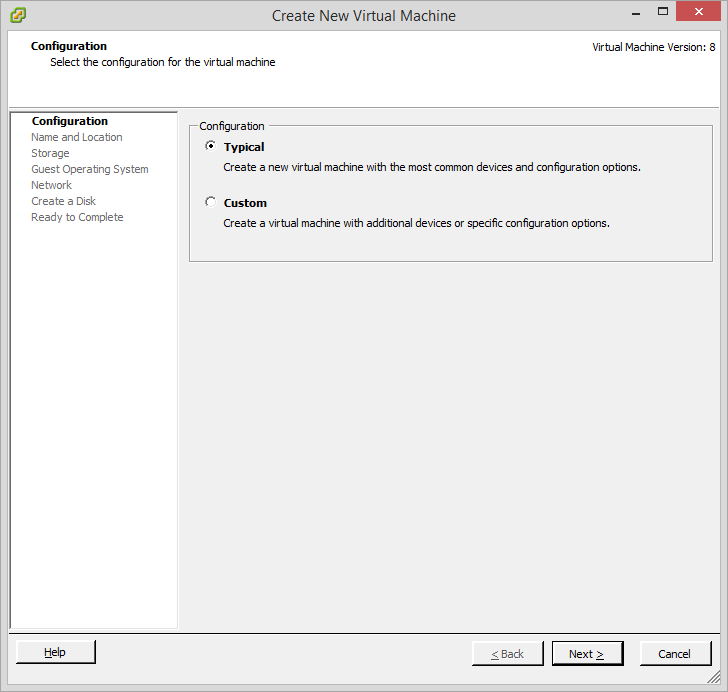
Task: Go to the Configuration step in sidebar
Action: [70, 121]
